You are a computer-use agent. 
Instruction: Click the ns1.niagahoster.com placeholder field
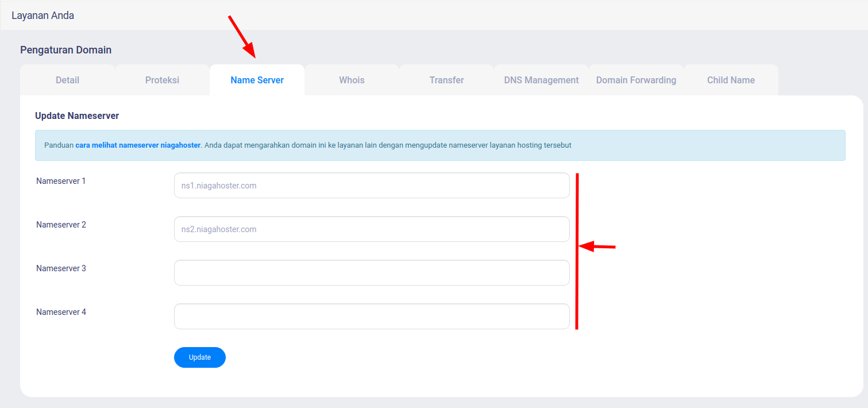[x=371, y=185]
